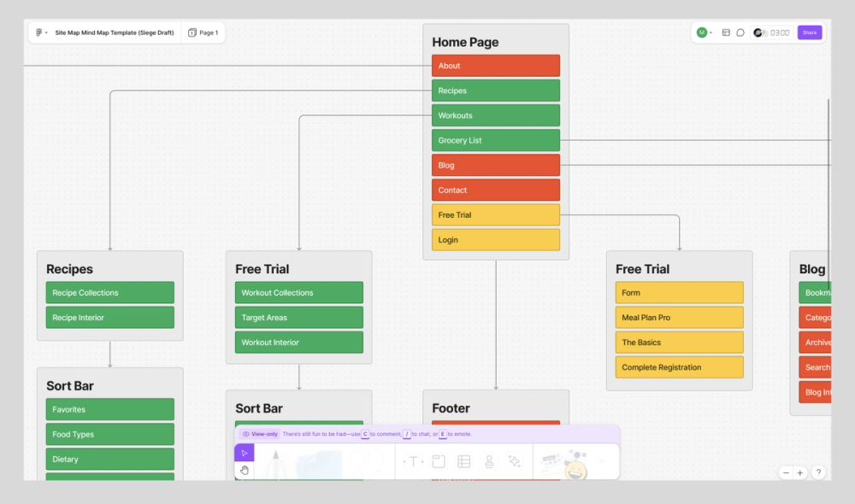
Task: Choose the Shapes tool
Action: coord(369,461)
